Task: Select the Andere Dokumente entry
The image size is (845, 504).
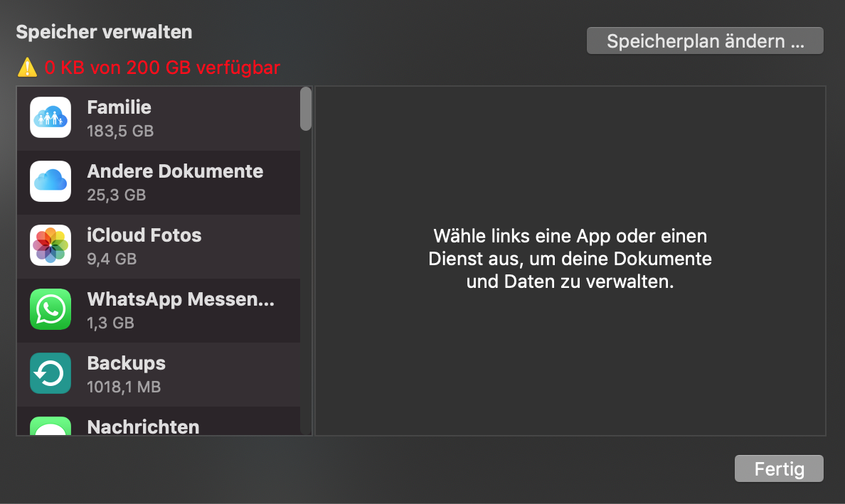Action: pos(175,171)
